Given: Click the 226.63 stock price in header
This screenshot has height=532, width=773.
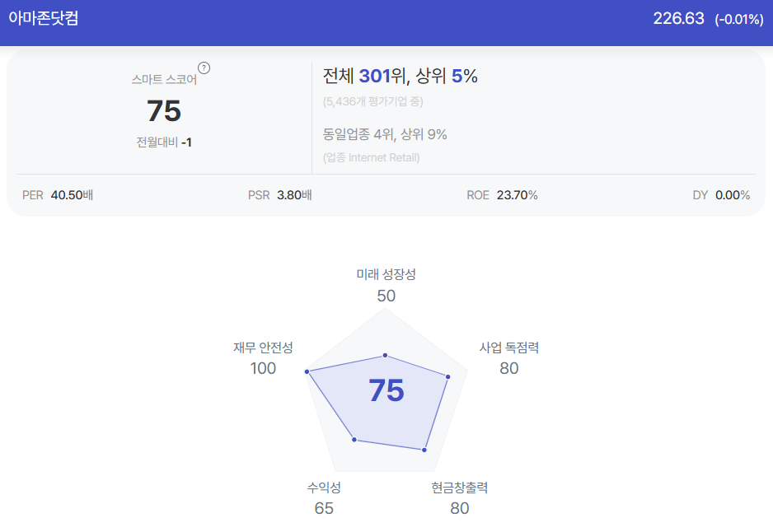Looking at the screenshot, I should pos(678,18).
